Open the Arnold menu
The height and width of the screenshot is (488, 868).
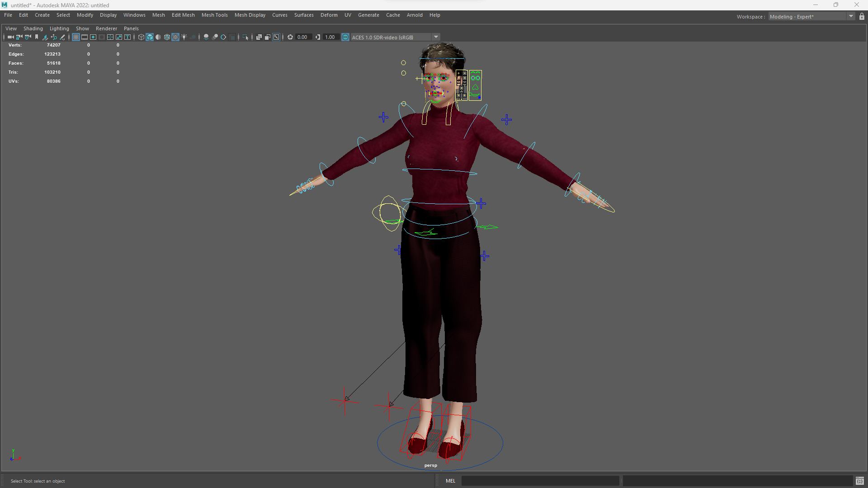coord(415,15)
